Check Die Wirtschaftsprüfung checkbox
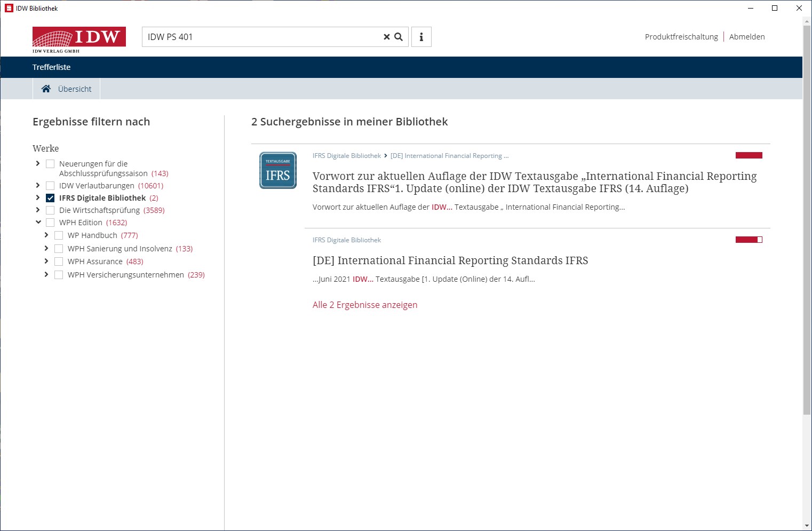 [50, 210]
